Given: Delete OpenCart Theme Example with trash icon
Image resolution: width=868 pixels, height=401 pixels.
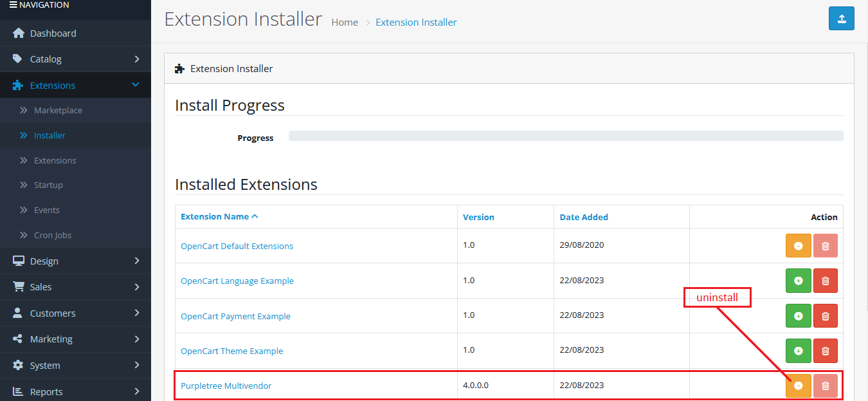Looking at the screenshot, I should point(825,351).
